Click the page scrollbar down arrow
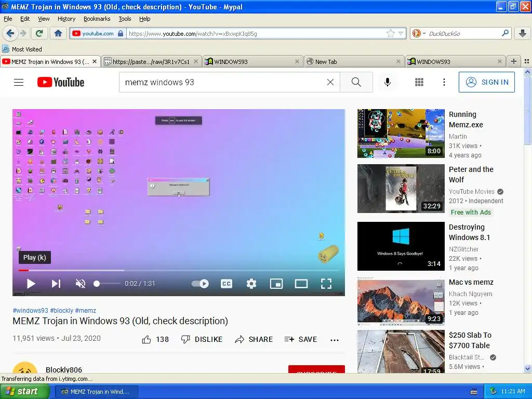Image resolution: width=532 pixels, height=399 pixels. [x=527, y=368]
